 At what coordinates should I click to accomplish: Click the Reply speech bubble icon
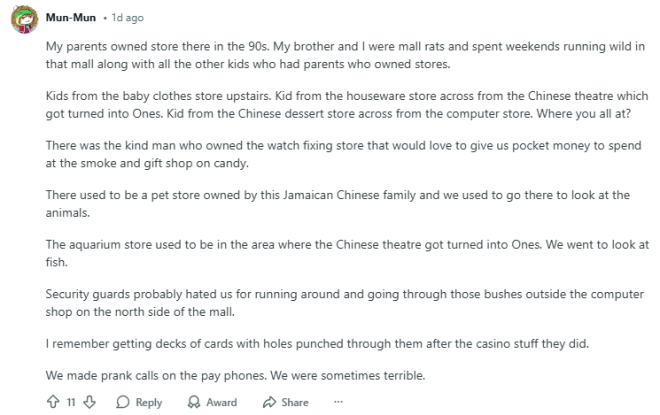[122, 402]
